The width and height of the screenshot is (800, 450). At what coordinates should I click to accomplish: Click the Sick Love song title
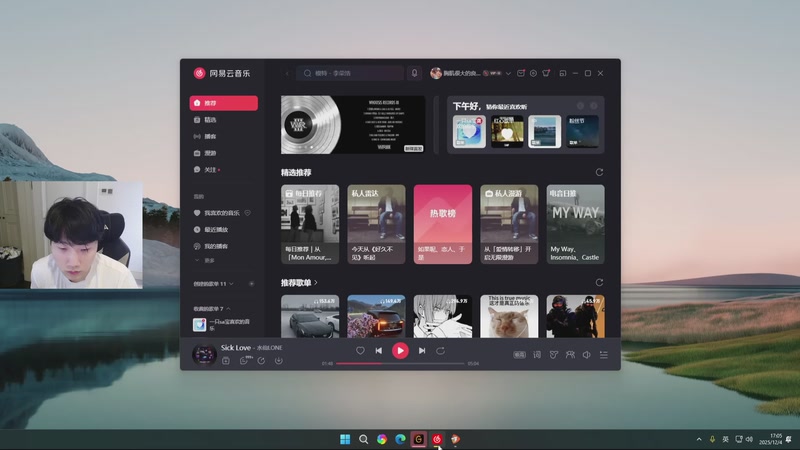pos(236,348)
